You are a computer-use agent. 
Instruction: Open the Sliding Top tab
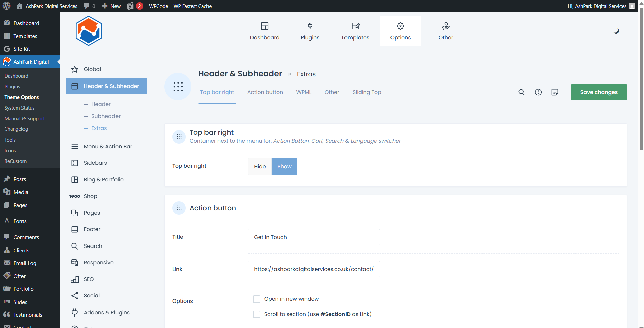[x=366, y=92]
